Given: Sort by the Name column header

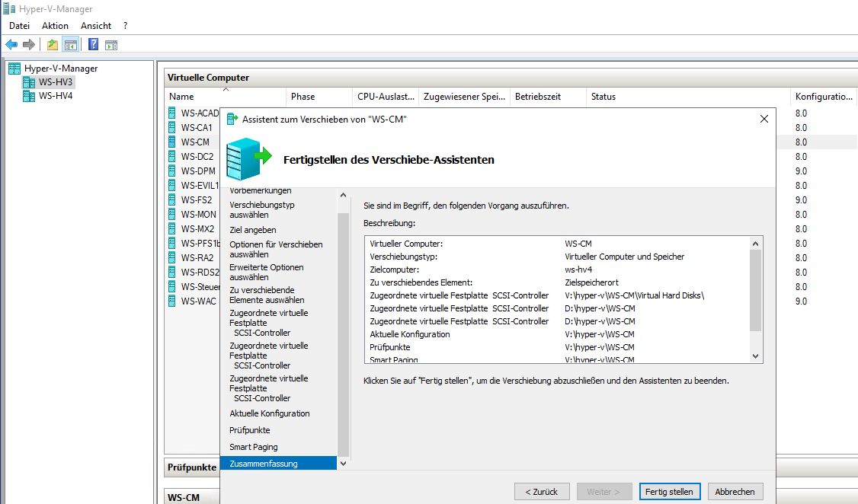Looking at the screenshot, I should tap(226, 97).
